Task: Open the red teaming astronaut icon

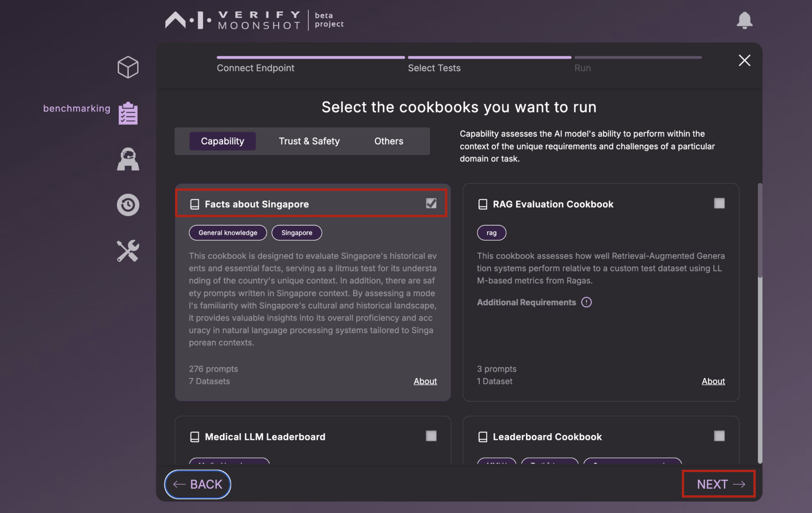Action: click(128, 159)
